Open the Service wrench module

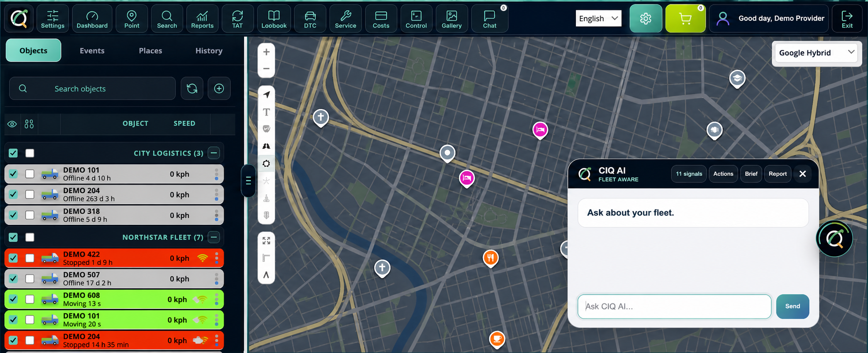click(x=346, y=19)
